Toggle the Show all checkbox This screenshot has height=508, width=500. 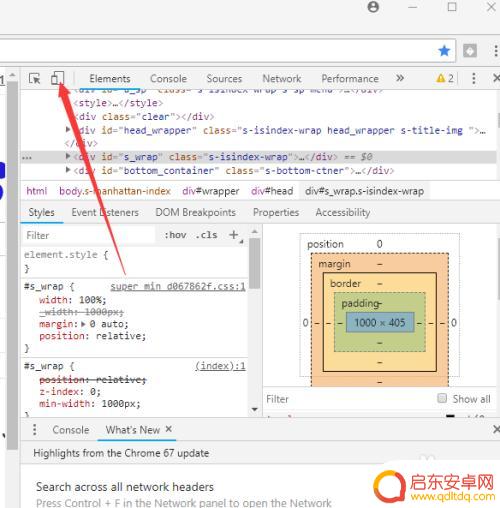442,398
